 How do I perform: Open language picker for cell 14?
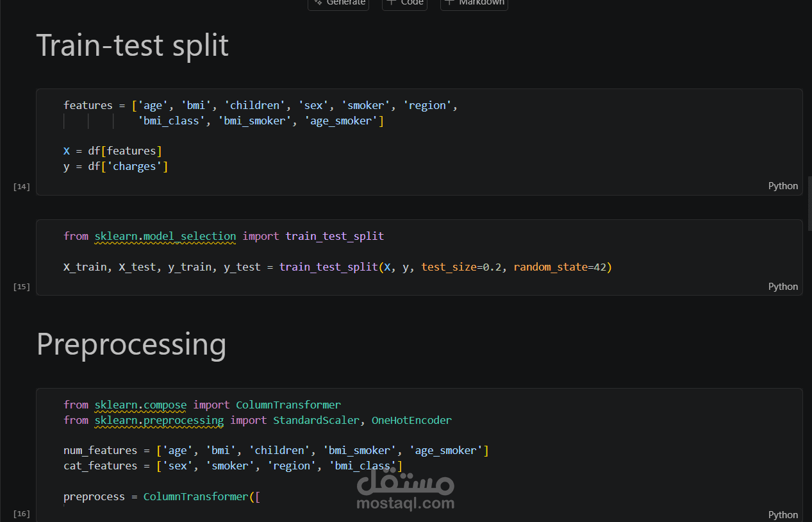click(783, 186)
